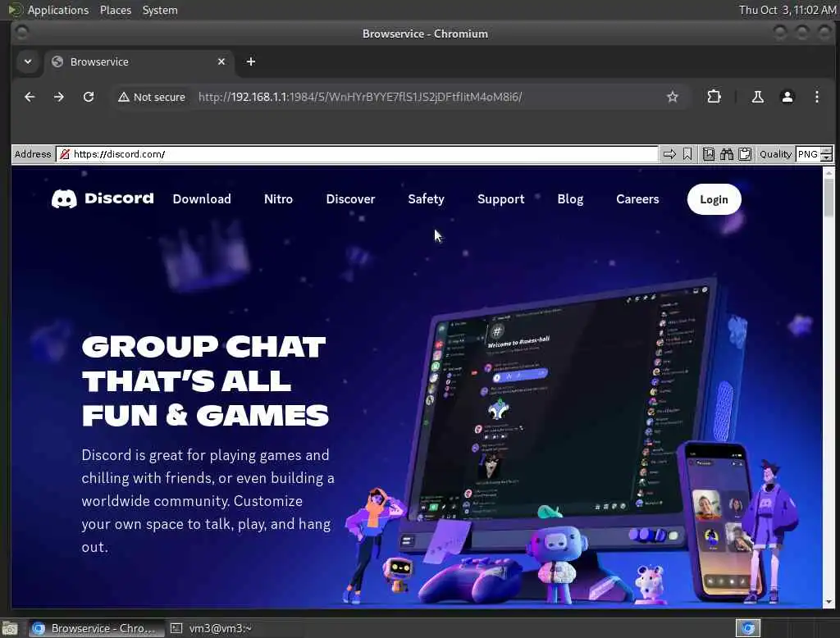Image resolution: width=840 pixels, height=638 pixels.
Task: Click show desktop icon in bottom panel
Action: [10, 628]
